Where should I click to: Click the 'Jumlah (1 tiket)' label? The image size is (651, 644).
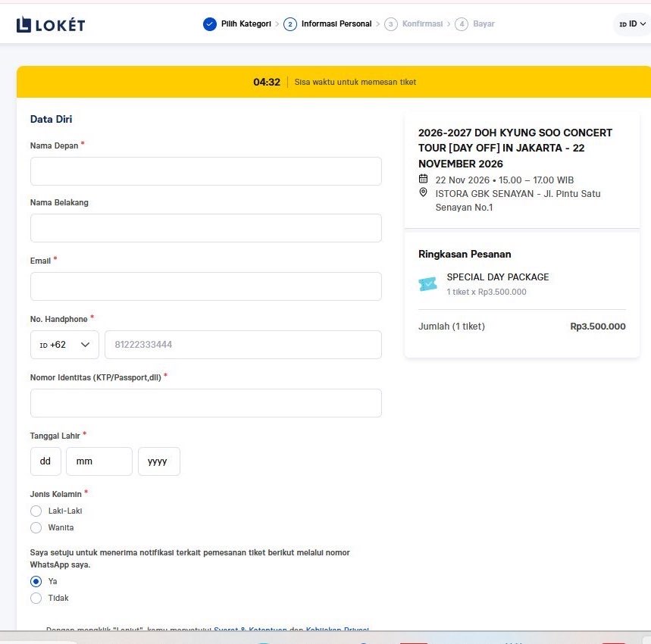pyautogui.click(x=451, y=326)
